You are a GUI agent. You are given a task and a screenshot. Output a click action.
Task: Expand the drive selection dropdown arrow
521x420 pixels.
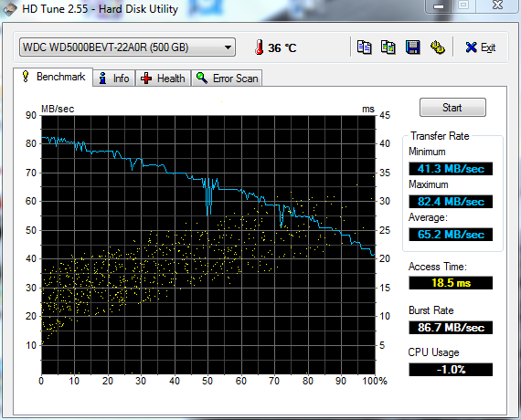pyautogui.click(x=228, y=47)
